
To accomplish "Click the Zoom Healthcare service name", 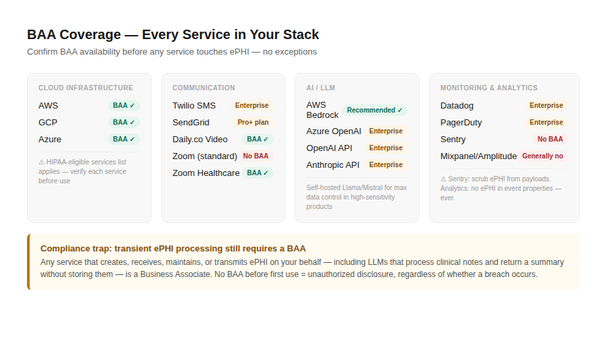I will coord(206,173).
